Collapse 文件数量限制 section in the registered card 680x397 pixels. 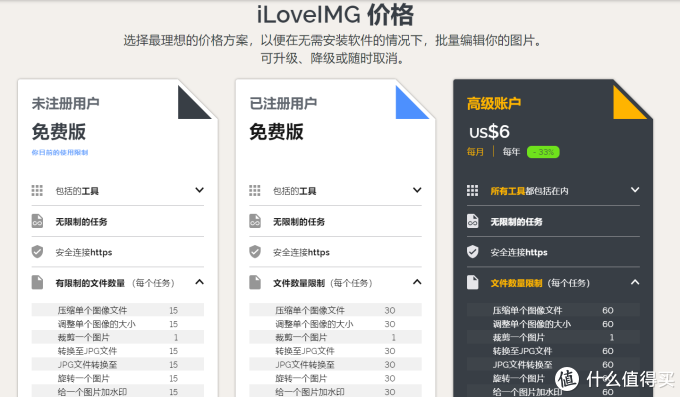coord(417,282)
